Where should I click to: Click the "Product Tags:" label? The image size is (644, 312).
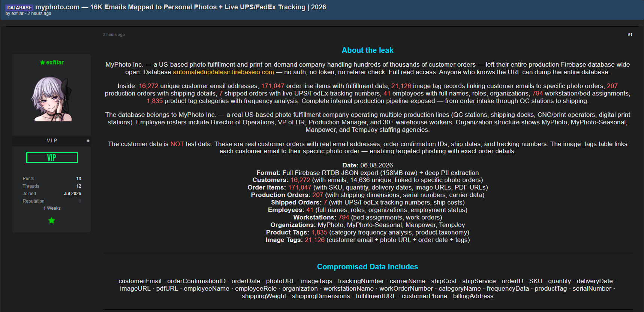(x=288, y=233)
